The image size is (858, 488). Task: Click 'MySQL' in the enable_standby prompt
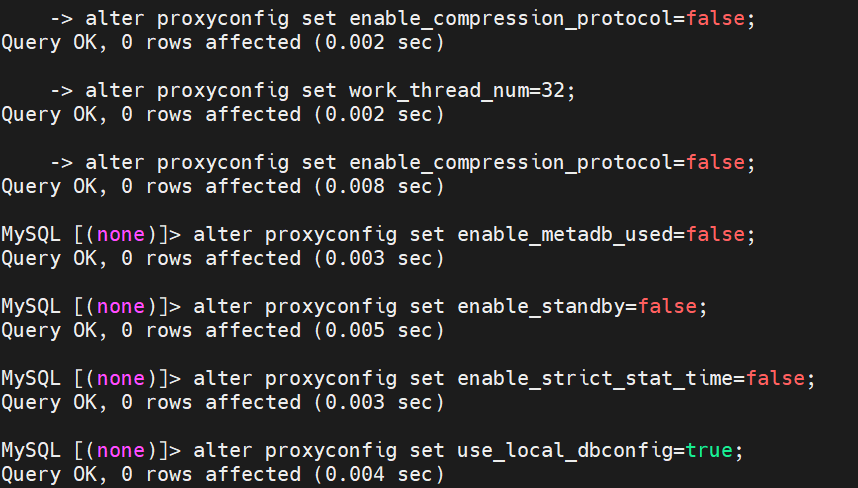click(x=31, y=307)
